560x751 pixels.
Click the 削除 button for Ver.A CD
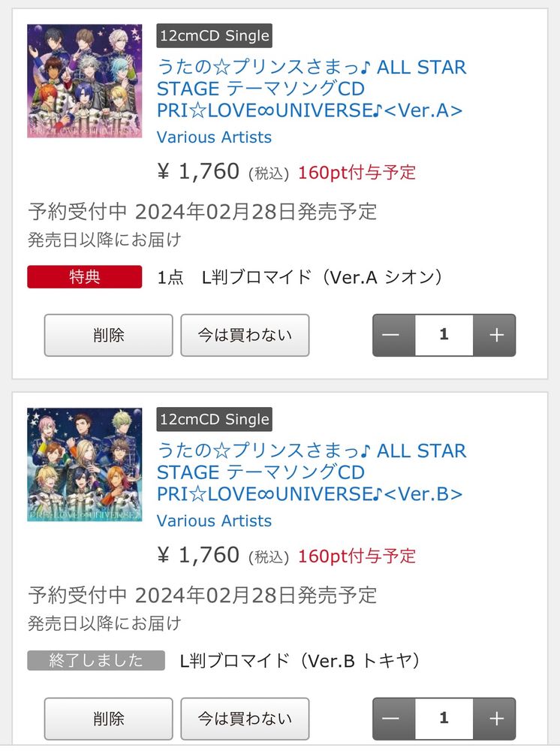[109, 335]
